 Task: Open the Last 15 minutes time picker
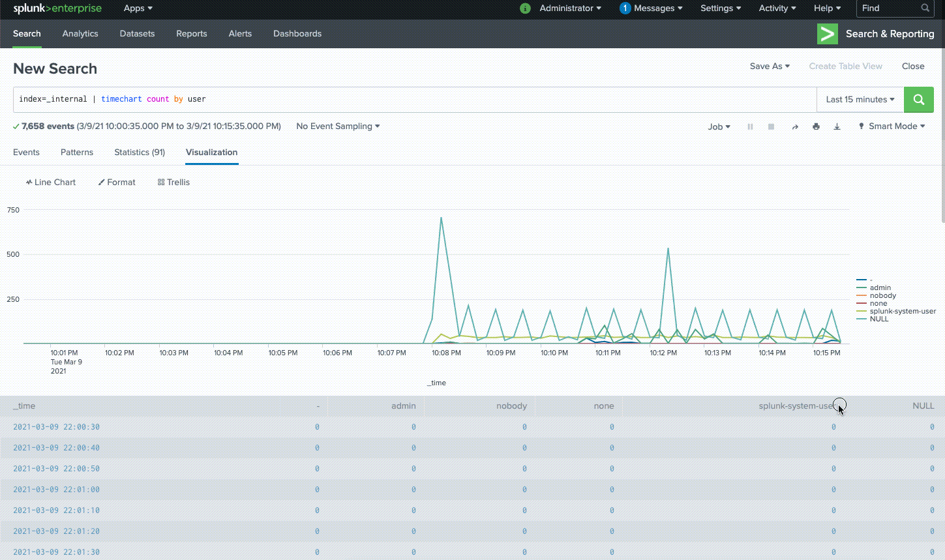pyautogui.click(x=859, y=99)
